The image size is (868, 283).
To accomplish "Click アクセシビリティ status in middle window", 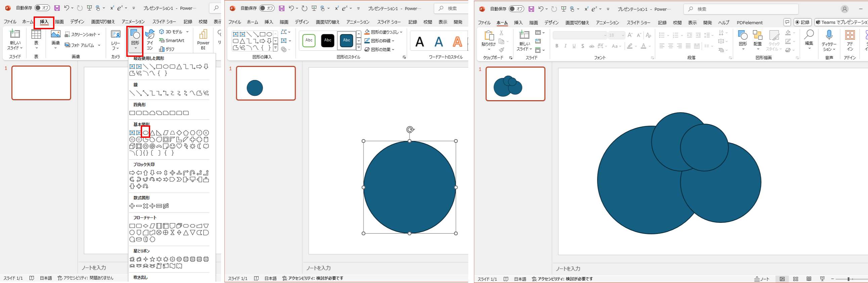I will click(313, 278).
